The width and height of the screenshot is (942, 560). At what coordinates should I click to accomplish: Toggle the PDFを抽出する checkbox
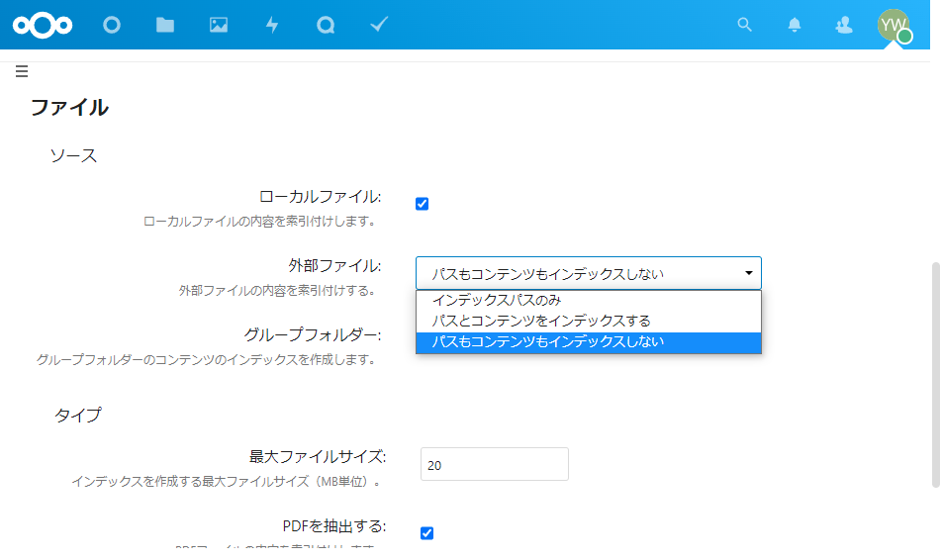[427, 533]
